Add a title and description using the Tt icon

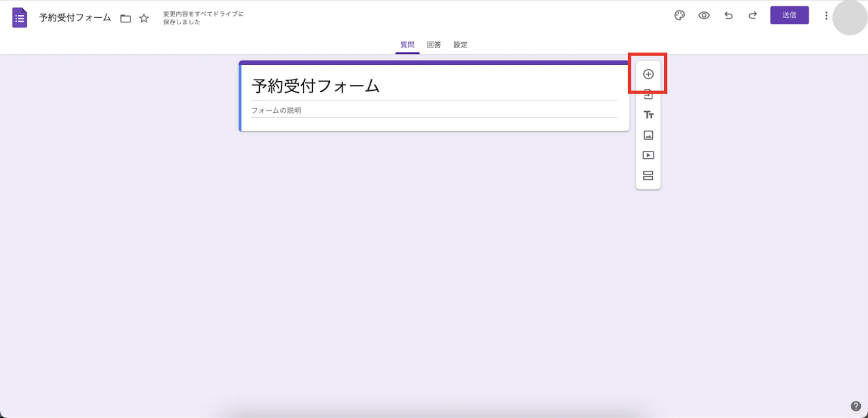648,114
